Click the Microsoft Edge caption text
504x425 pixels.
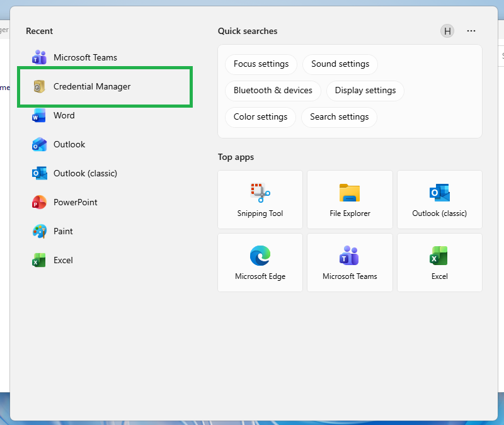pyautogui.click(x=260, y=276)
